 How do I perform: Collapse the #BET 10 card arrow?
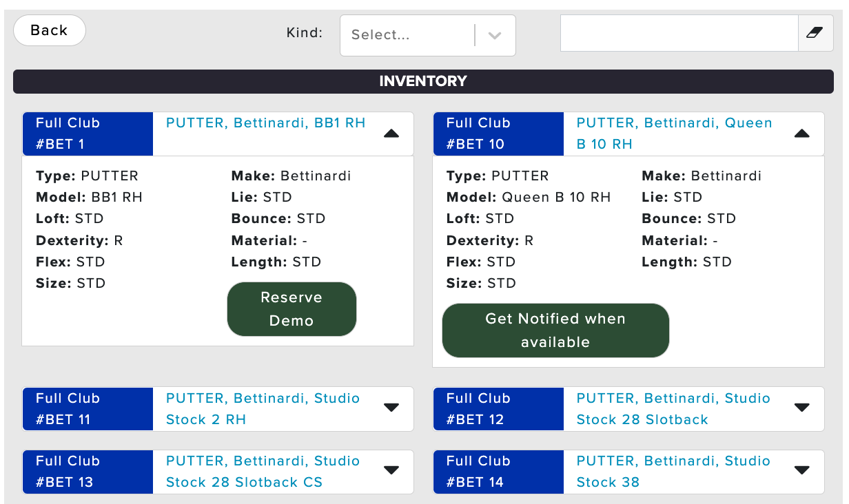801,134
